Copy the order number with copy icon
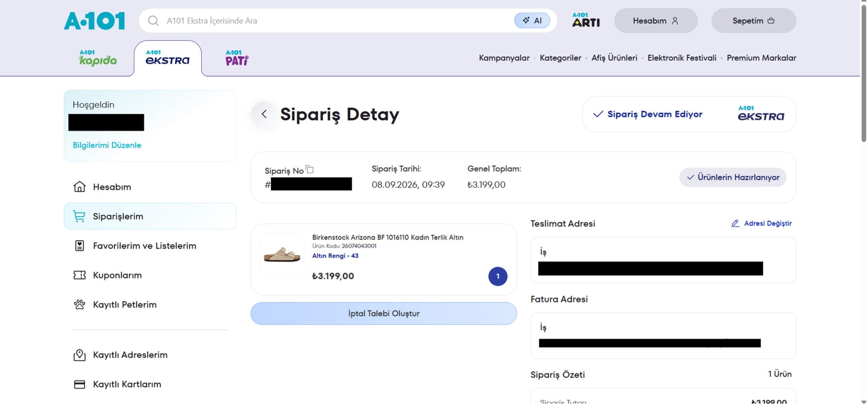The height and width of the screenshot is (404, 868). point(310,169)
